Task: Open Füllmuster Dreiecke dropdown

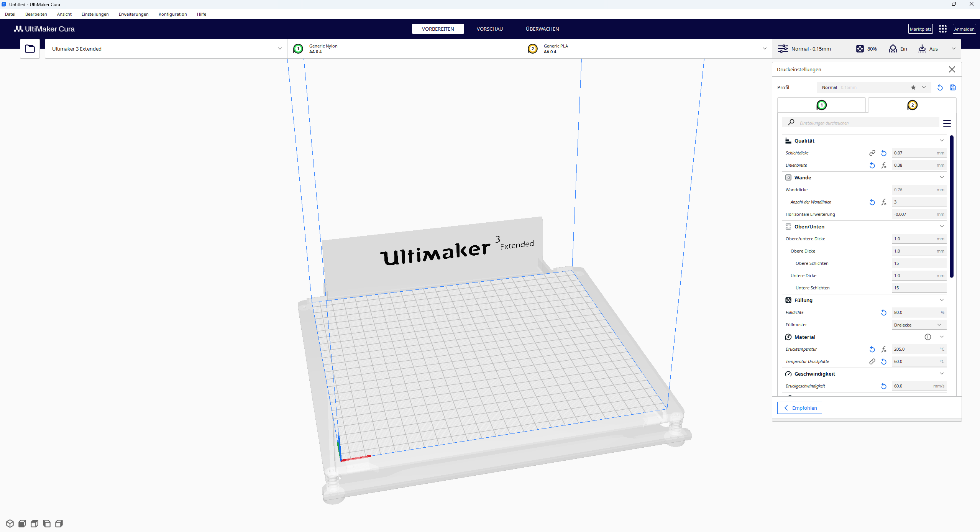Action: coord(918,325)
